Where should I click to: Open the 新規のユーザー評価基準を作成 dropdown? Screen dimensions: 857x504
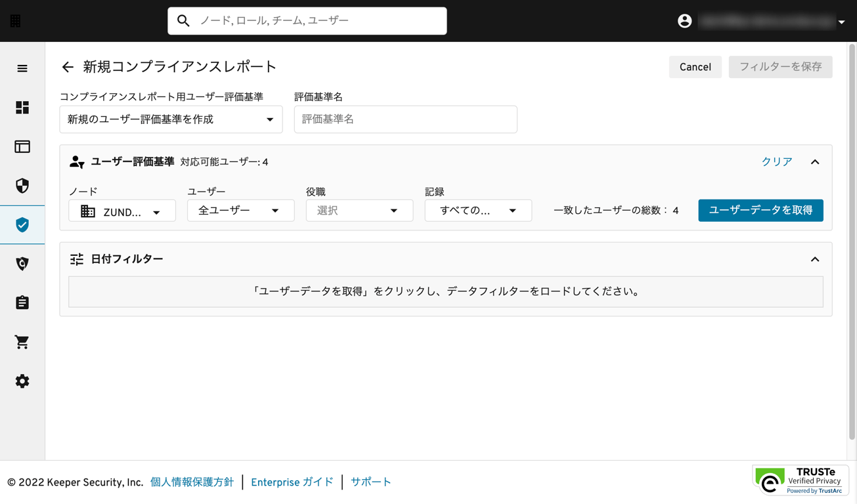[171, 119]
